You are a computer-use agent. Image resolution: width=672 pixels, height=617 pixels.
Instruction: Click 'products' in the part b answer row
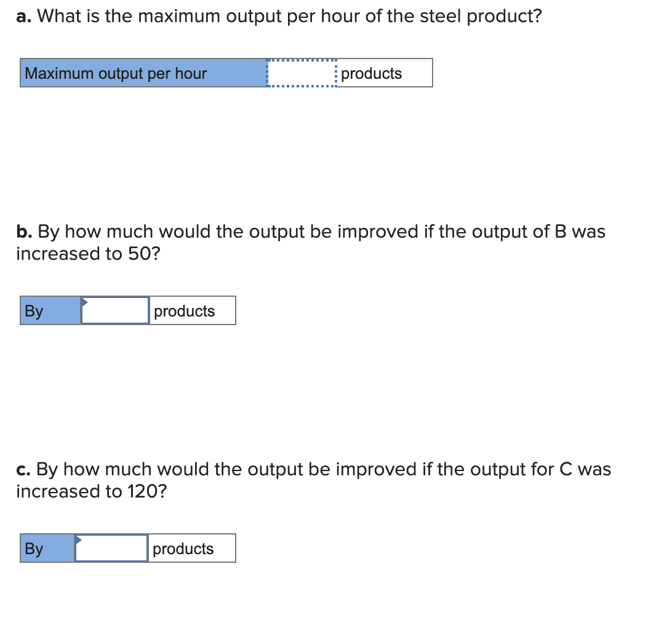tap(185, 310)
